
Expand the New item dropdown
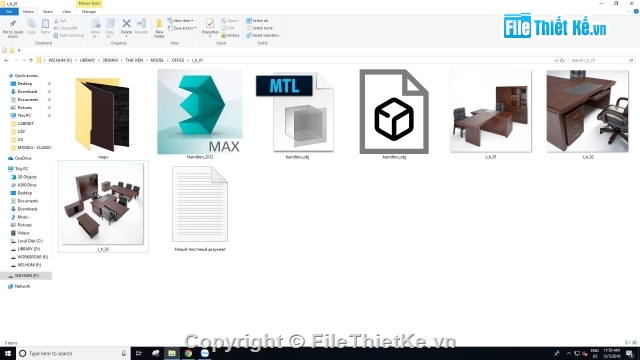click(180, 20)
